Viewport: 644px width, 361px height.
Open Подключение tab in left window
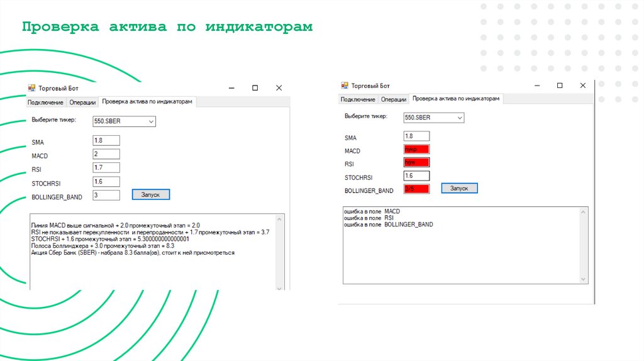click(45, 103)
